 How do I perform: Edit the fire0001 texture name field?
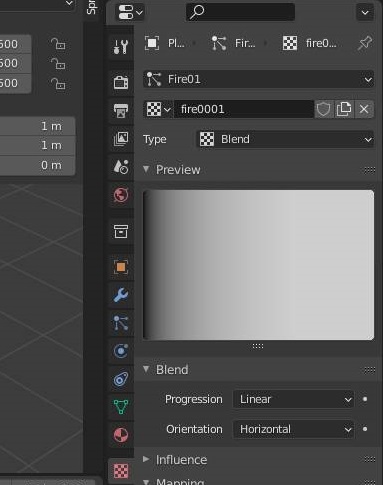point(244,109)
